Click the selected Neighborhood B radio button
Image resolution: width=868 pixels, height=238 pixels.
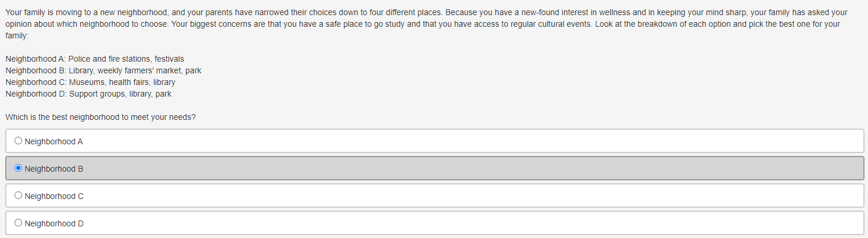pos(19,168)
